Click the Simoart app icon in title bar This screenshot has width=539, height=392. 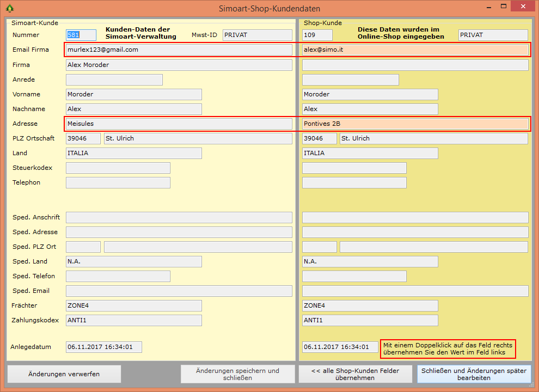[9, 8]
